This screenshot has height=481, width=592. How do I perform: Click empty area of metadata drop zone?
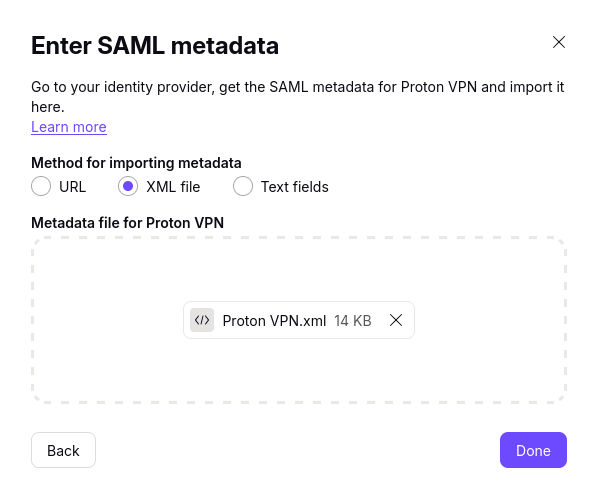coord(299,272)
